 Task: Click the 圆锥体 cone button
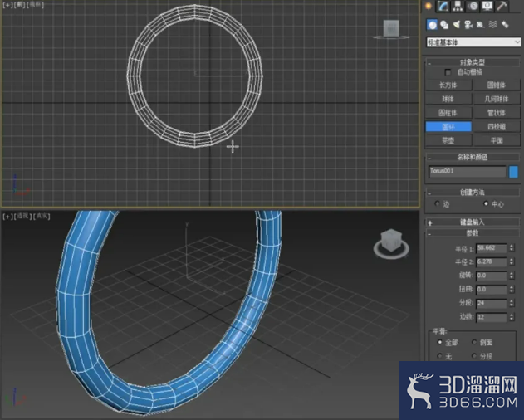(497, 85)
